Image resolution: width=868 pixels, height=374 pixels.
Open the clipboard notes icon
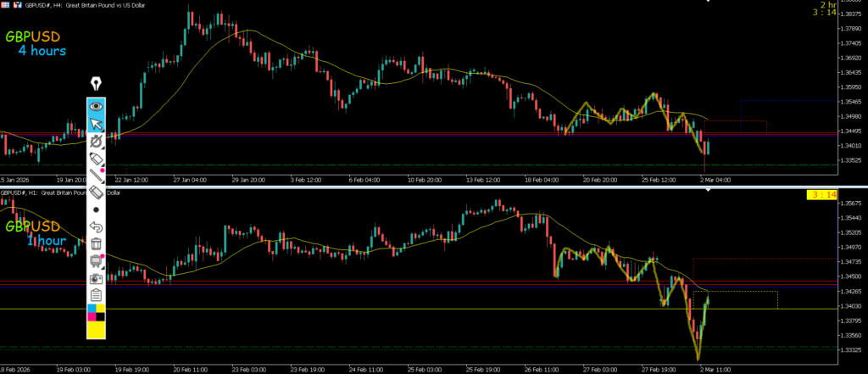point(96,295)
